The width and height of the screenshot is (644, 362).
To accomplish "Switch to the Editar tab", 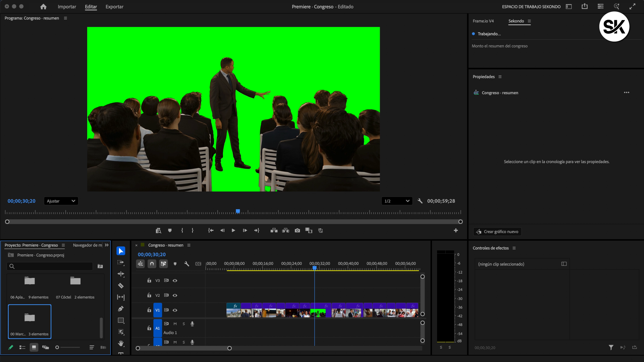I will pyautogui.click(x=91, y=7).
